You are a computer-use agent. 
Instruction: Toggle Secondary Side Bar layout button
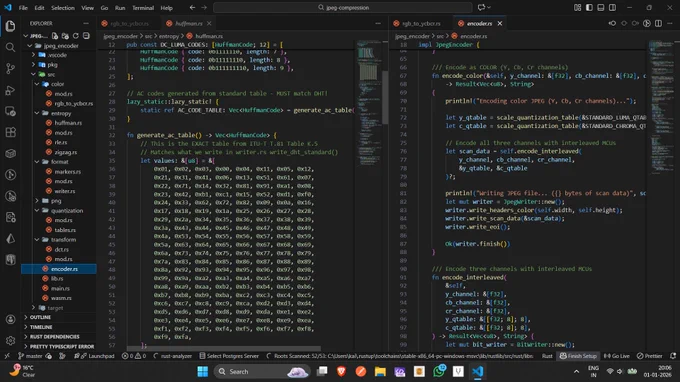point(612,7)
